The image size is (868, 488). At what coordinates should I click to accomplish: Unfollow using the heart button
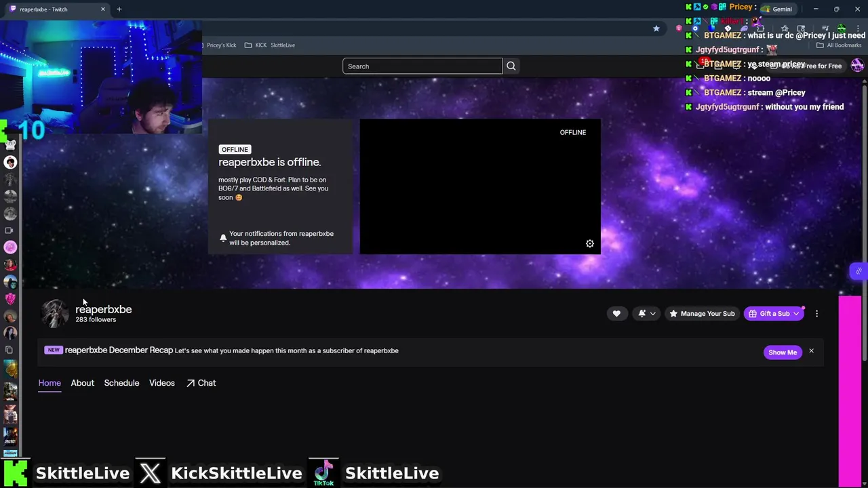616,313
